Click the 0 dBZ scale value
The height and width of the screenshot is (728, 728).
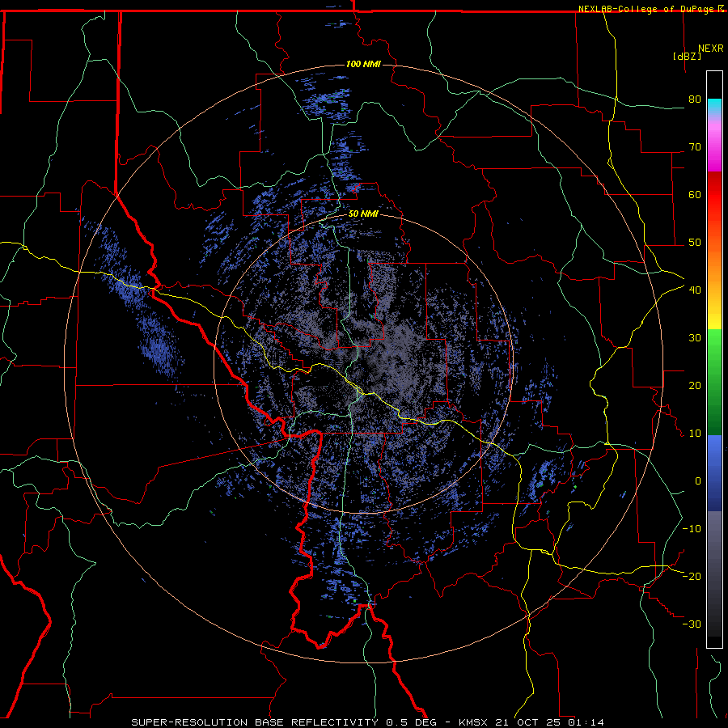[x=698, y=481]
